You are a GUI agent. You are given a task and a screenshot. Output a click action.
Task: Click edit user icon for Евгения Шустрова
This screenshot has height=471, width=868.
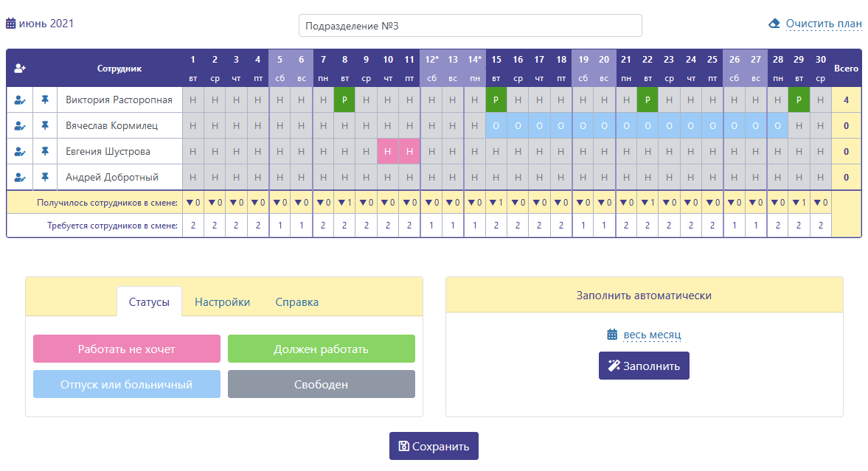click(20, 152)
